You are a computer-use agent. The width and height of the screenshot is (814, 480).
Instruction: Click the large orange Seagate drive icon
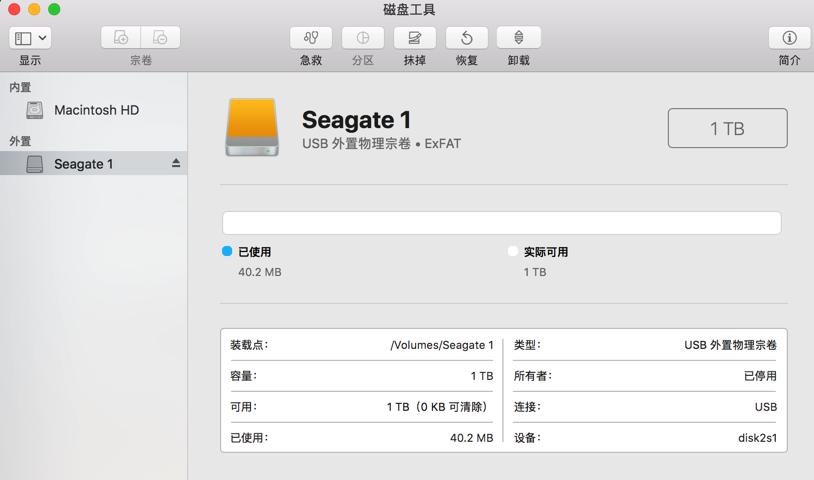coord(252,127)
